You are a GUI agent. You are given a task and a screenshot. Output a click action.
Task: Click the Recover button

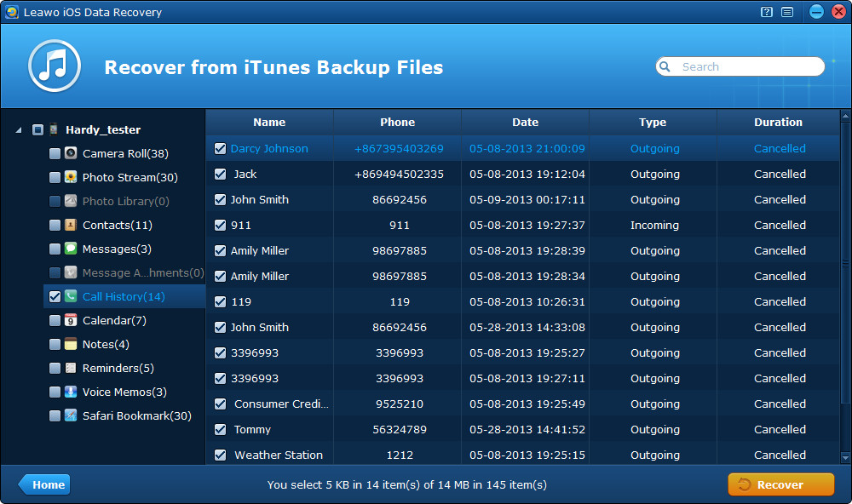[x=780, y=484]
